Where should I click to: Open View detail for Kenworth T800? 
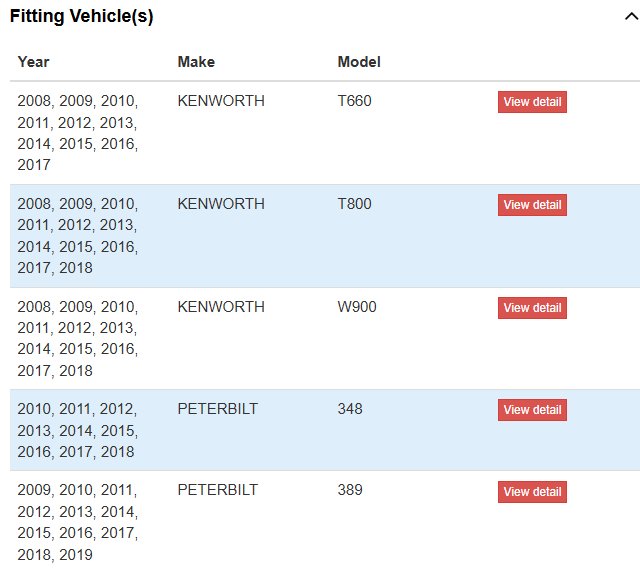532,205
